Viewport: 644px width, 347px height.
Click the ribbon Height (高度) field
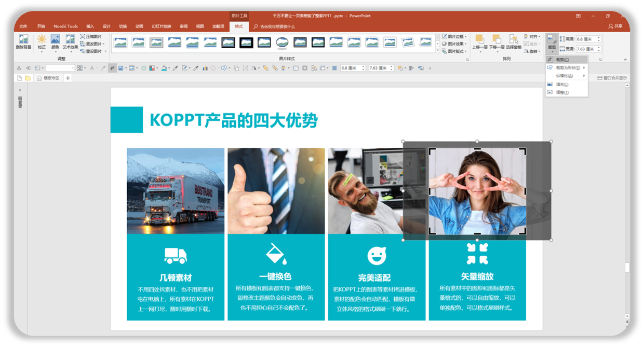point(588,39)
